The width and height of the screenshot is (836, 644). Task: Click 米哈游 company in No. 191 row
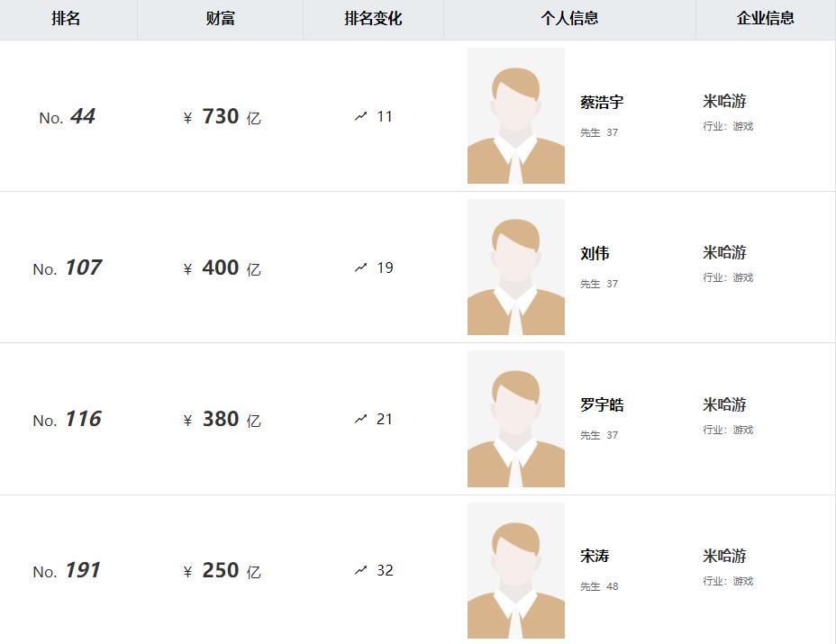(x=724, y=556)
